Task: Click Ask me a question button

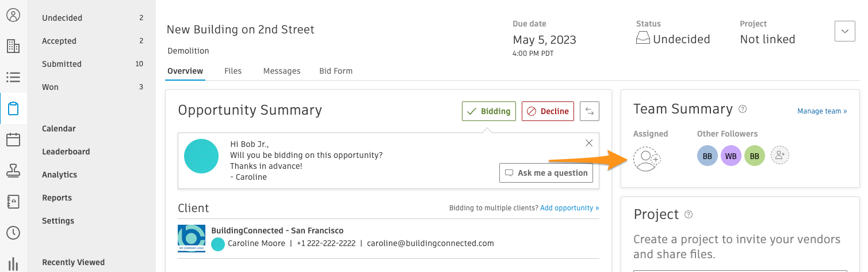Action: click(x=546, y=173)
